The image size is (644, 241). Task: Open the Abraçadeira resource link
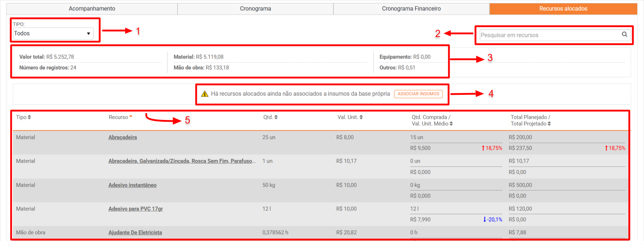click(x=123, y=137)
